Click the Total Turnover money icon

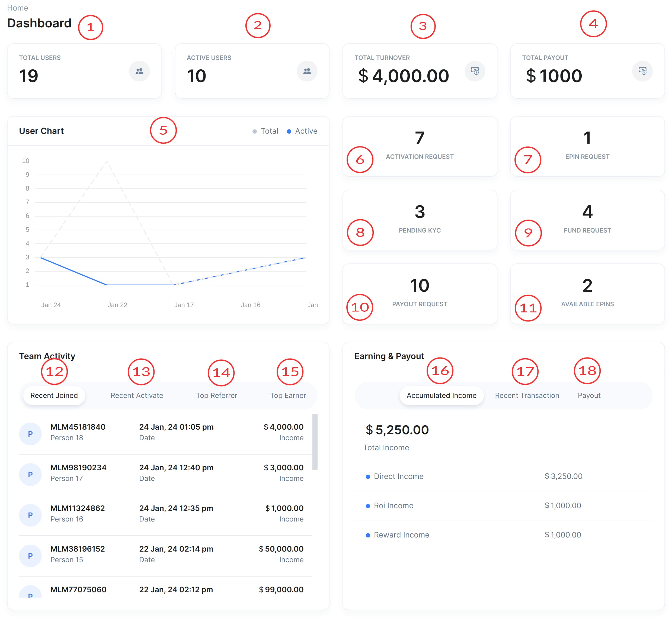tap(475, 71)
